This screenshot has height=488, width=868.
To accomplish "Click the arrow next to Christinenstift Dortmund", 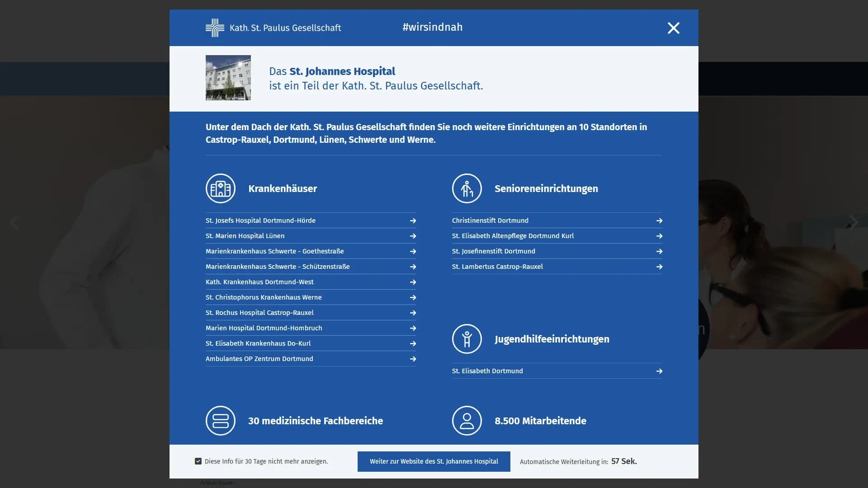I will tap(659, 221).
